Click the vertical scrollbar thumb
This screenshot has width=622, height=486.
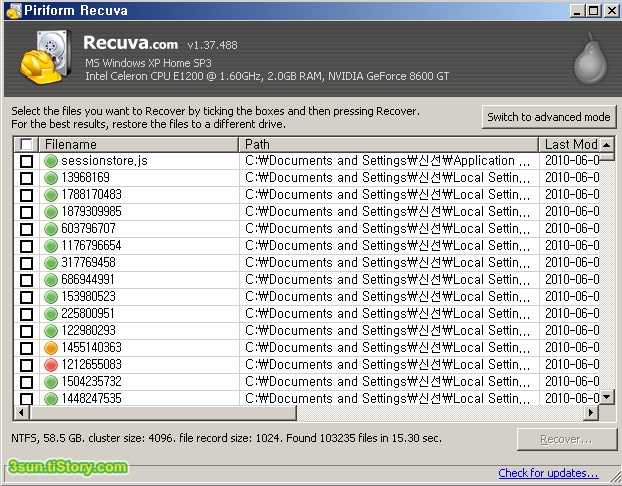coord(607,156)
